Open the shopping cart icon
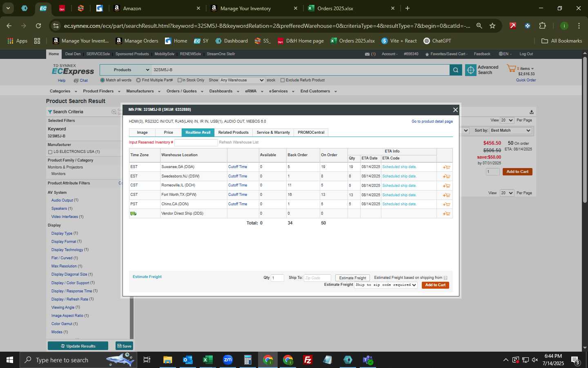This screenshot has height=368, width=588. (511, 68)
